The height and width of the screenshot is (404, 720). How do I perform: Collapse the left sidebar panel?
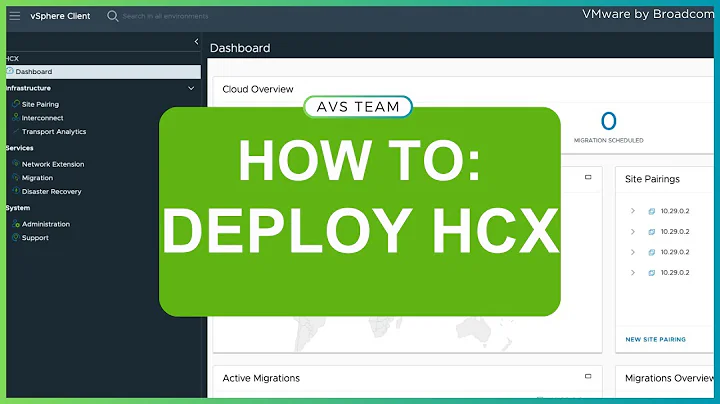pos(197,41)
